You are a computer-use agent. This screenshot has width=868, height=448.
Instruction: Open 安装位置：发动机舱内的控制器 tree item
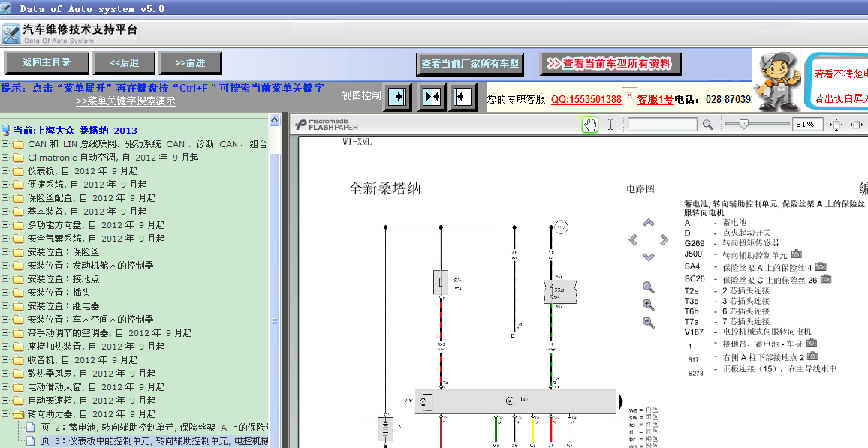tap(90, 266)
